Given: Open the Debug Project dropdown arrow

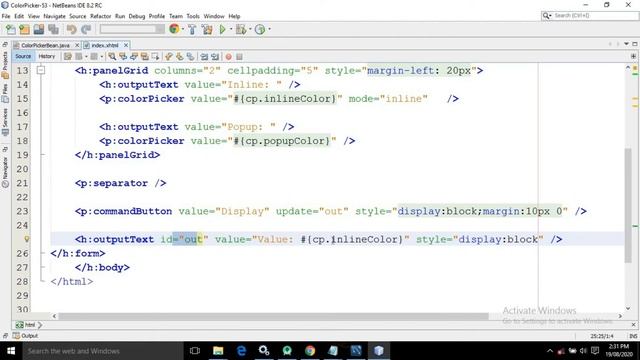Looking at the screenshot, I should 250,29.
